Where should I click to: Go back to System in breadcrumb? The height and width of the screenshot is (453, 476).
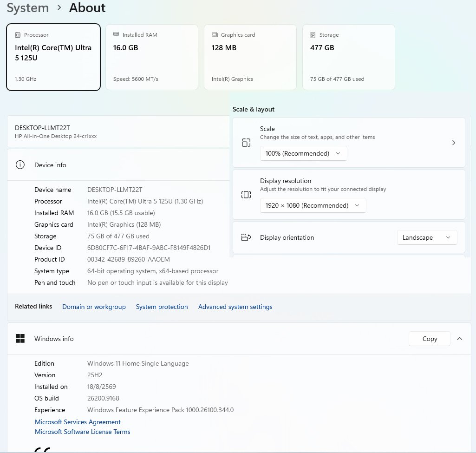pos(27,8)
